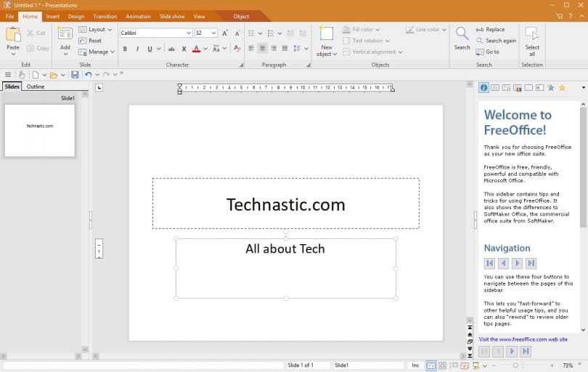Click the bulleted list icon

[251, 33]
